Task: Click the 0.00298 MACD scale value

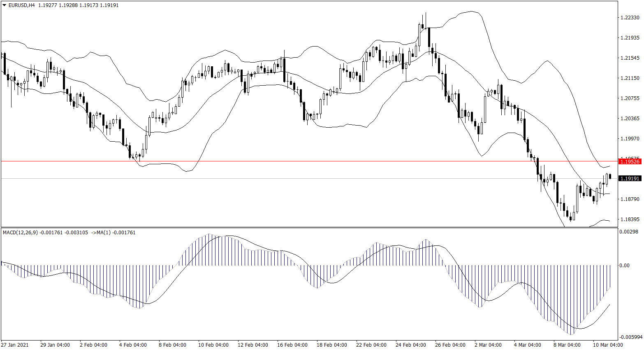Action: click(629, 232)
